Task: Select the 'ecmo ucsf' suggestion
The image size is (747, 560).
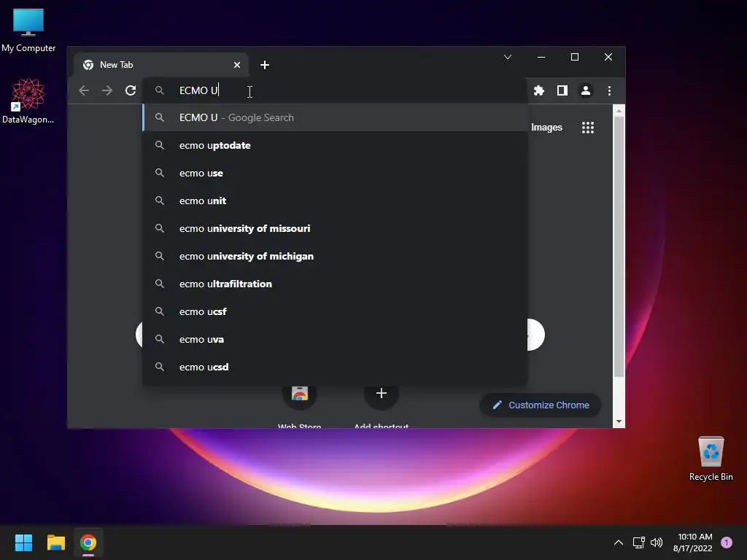Action: (x=336, y=311)
